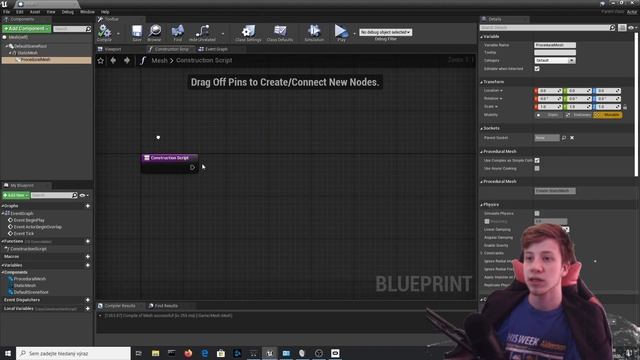Enable the Simulate Physics checkbox
This screenshot has width=640, height=360.
[x=537, y=213]
